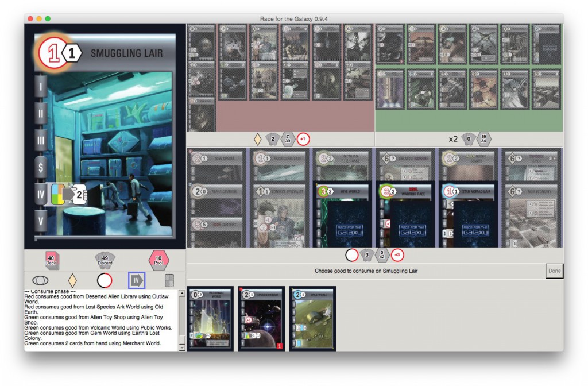Click the Discard pile icon
This screenshot has height=386, width=588.
[105, 260]
